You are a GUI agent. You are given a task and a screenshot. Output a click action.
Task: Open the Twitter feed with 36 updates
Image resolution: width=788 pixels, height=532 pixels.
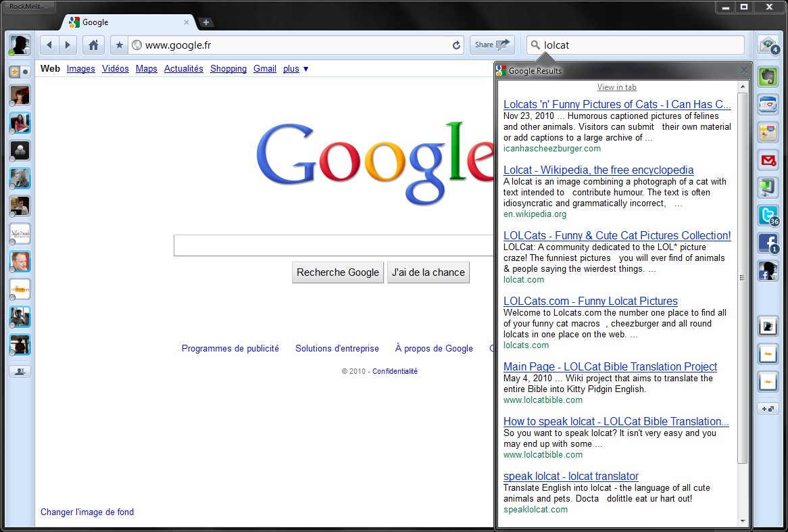point(768,216)
